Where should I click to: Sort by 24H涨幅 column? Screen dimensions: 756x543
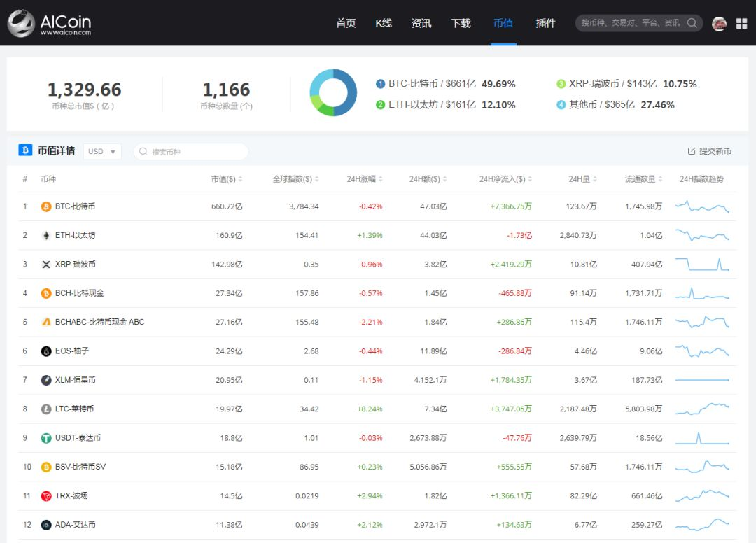(365, 179)
